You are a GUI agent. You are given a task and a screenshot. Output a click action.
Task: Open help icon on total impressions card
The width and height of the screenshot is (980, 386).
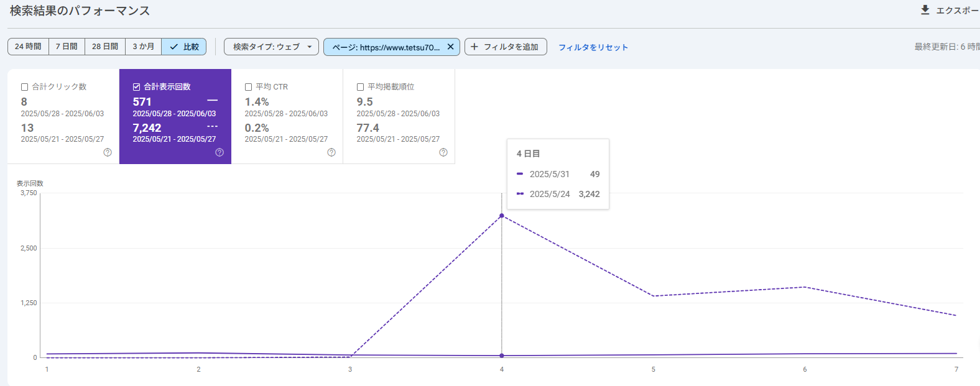[x=220, y=152]
